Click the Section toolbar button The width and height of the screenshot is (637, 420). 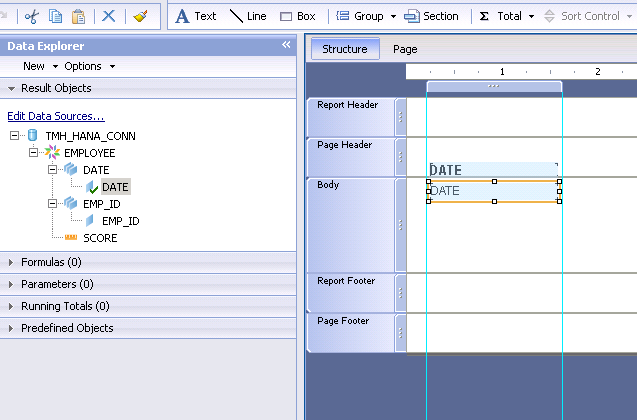[432, 16]
